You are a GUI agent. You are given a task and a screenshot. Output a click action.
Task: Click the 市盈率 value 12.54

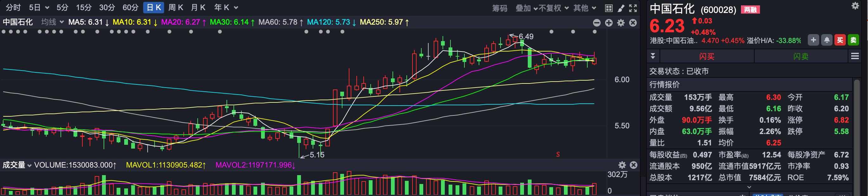tap(771, 155)
